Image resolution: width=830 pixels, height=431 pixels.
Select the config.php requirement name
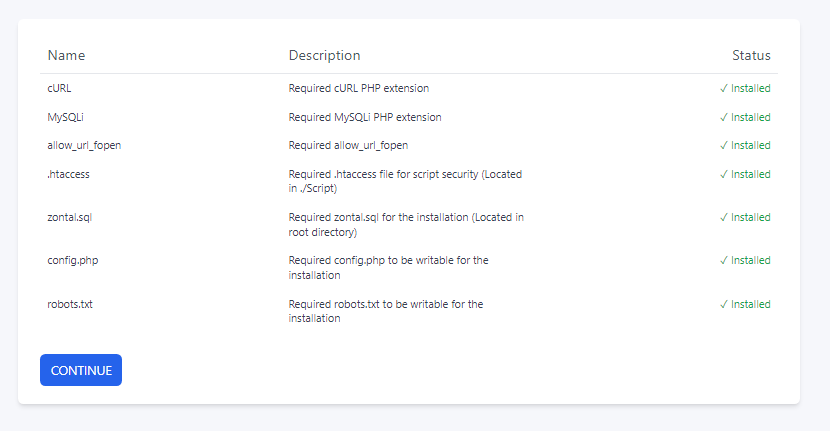[x=72, y=260]
